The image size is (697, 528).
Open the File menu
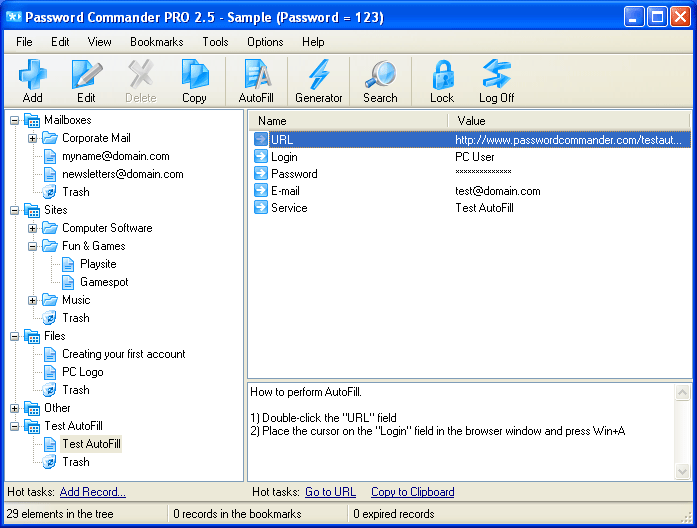24,42
